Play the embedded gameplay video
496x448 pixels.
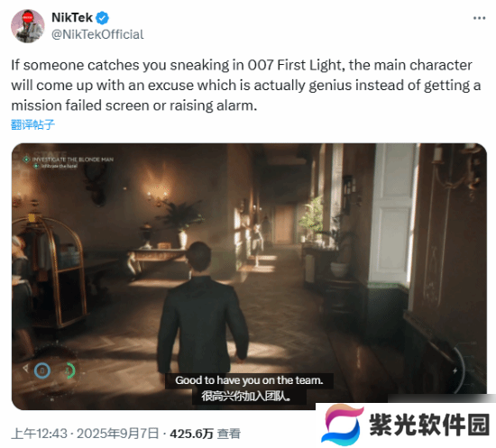[249, 277]
